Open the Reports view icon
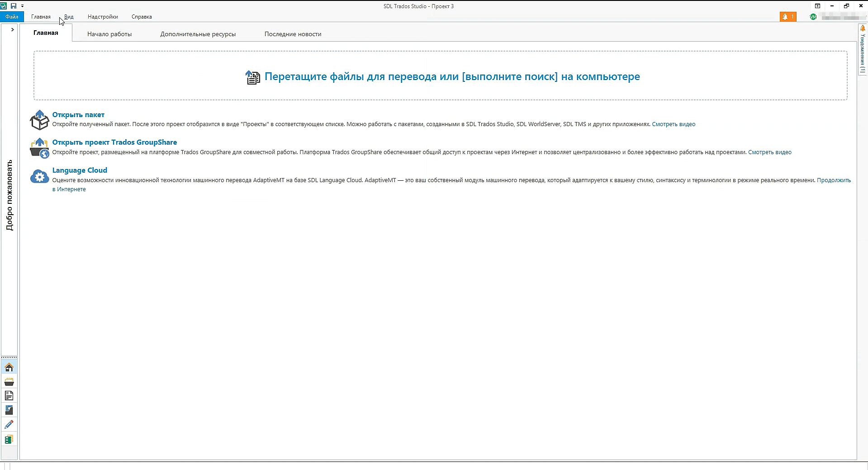The height and width of the screenshot is (470, 868). 9,410
